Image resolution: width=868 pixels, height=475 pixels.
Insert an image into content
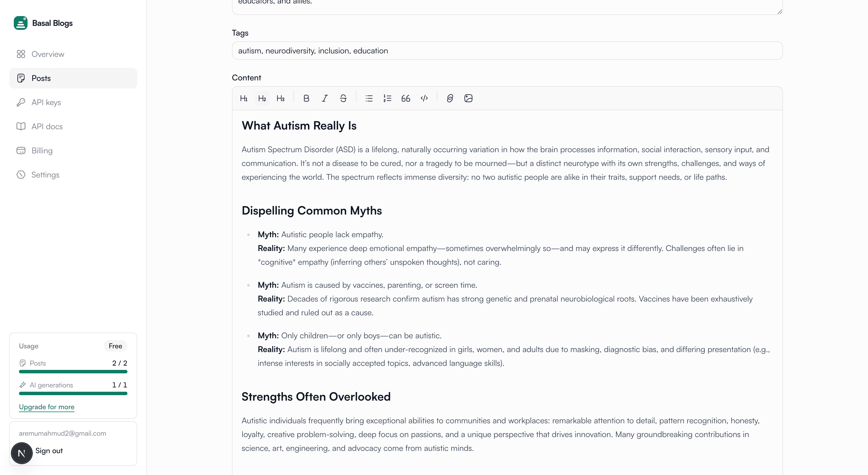pyautogui.click(x=468, y=98)
